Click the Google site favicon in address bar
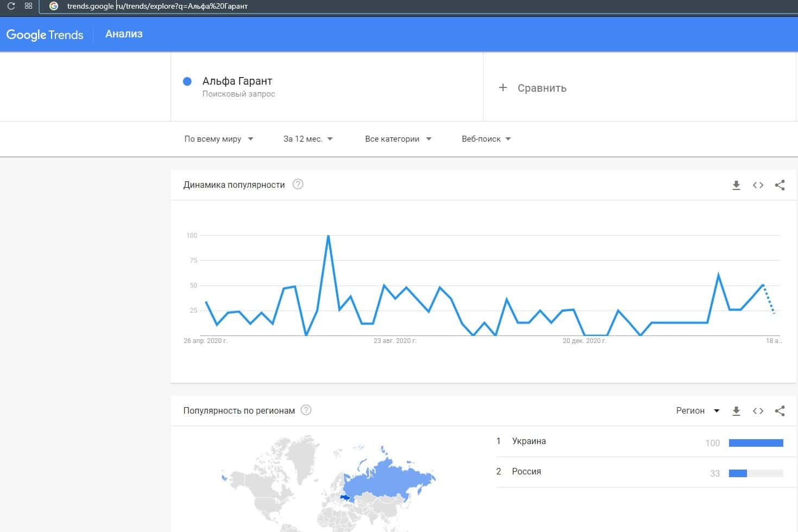The width and height of the screenshot is (798, 532). click(x=54, y=6)
